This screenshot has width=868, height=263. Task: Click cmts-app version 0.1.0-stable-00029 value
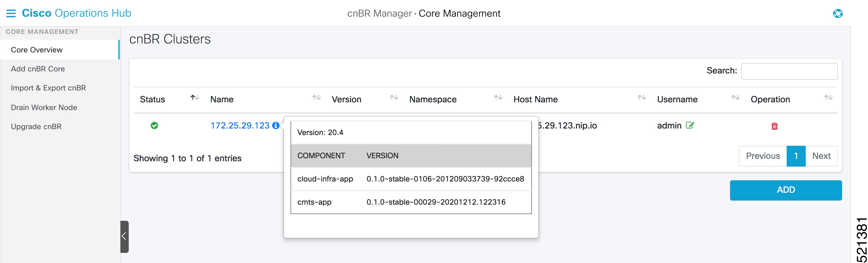(436, 202)
